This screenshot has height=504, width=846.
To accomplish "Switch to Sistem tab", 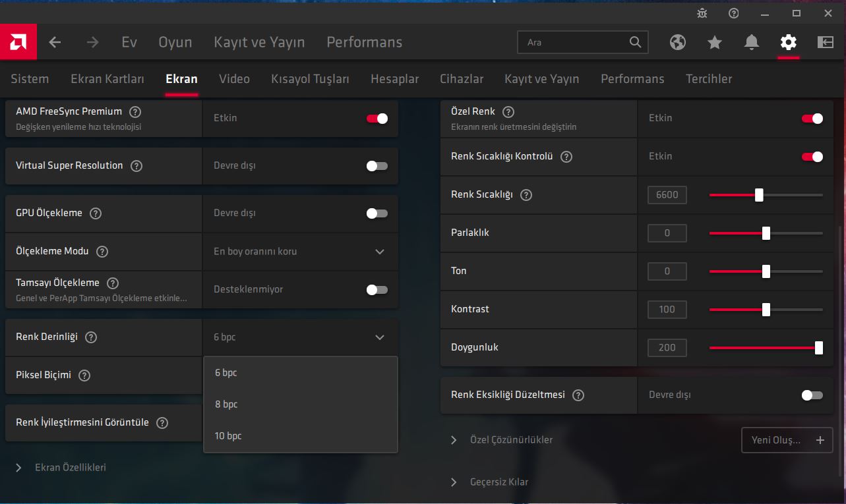I will [30, 79].
